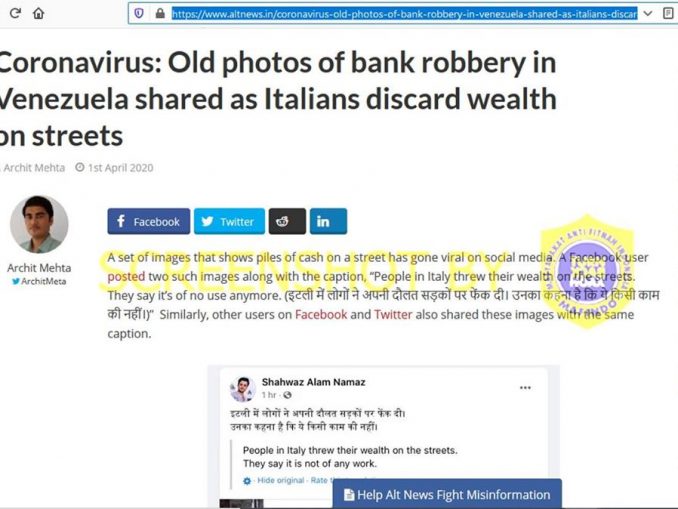This screenshot has width=678, height=509.
Task: View Archit Mehta's author profile photo
Action: point(39,224)
